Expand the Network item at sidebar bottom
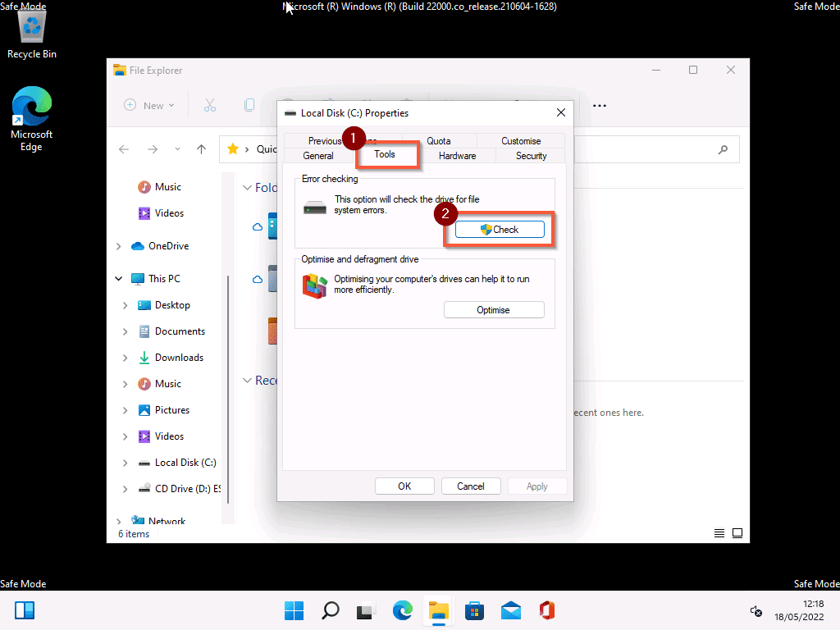This screenshot has width=840, height=630. click(x=118, y=521)
